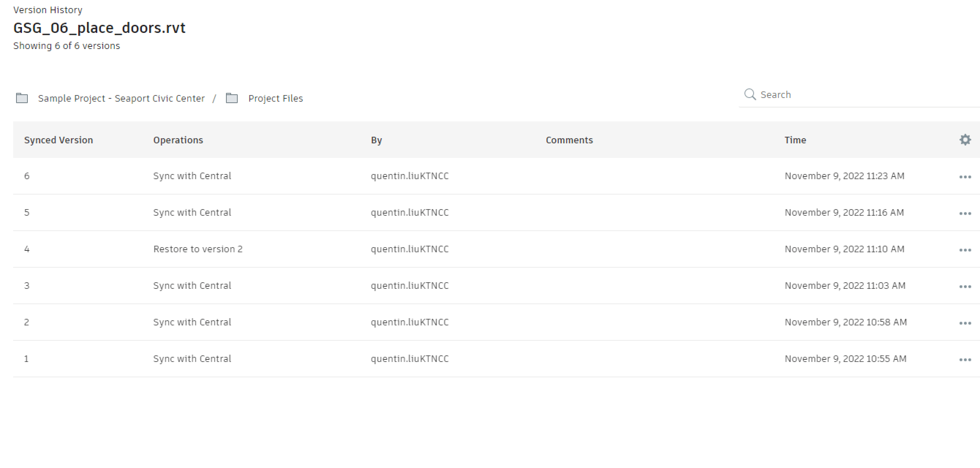The image size is (980, 468).
Task: Open more options for version 5
Action: point(965,214)
